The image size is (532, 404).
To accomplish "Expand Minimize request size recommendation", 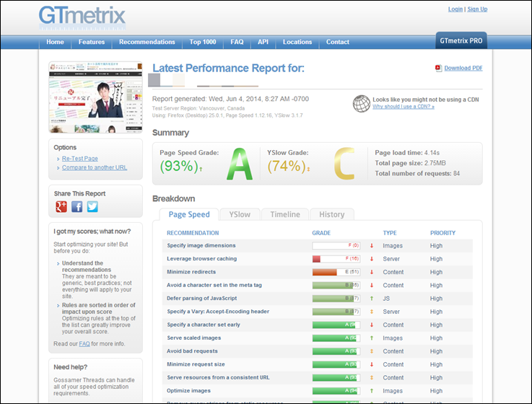I will click(196, 364).
